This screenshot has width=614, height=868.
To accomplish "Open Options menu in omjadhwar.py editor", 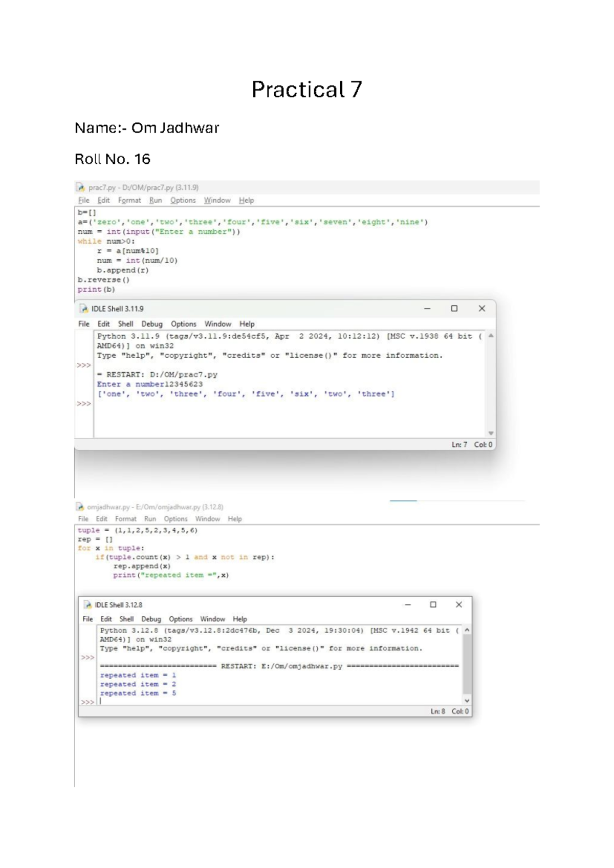I will pyautogui.click(x=176, y=518).
